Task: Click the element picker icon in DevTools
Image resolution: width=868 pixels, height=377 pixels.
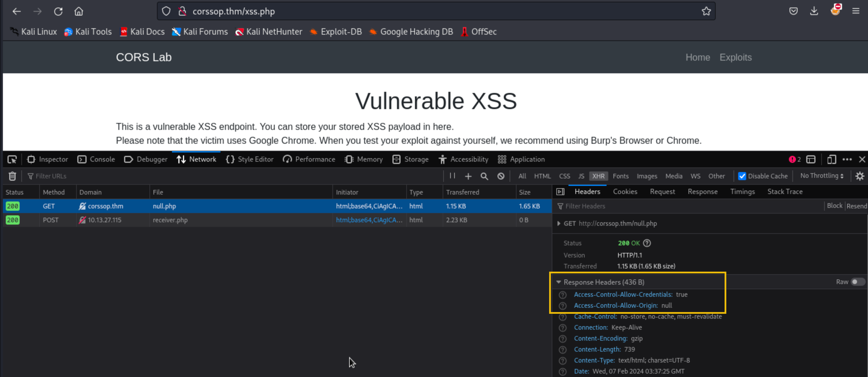Action: pos(12,159)
